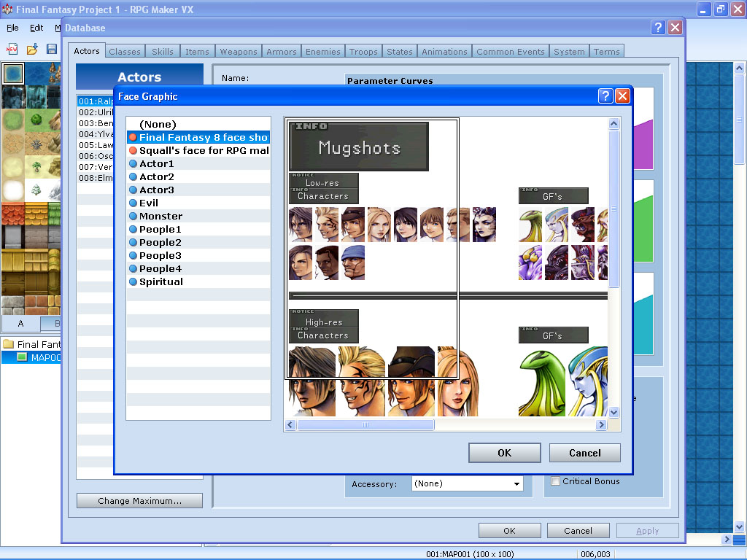Screen dimensions: 747x560
Task: Click low-res Squall mugshot thumbnail
Action: pos(301,225)
